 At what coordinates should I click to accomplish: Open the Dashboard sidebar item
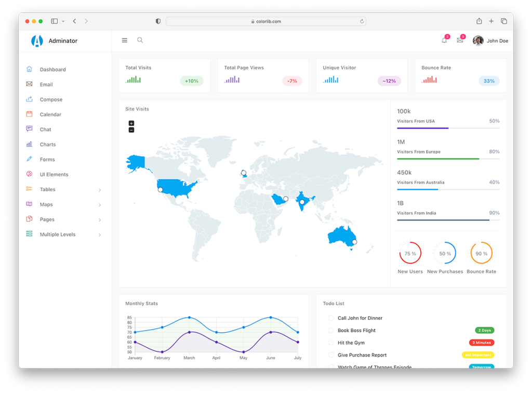click(52, 70)
